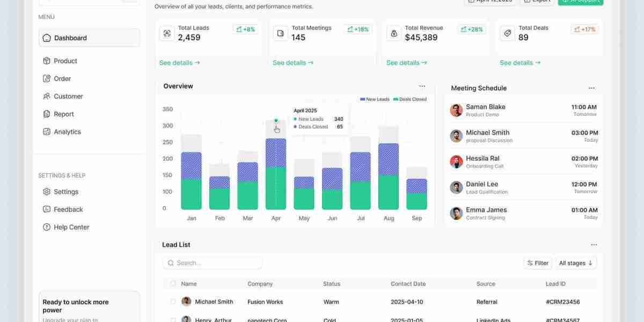This screenshot has height=322, width=644.
Task: Click the +8% trend badge
Action: click(245, 30)
